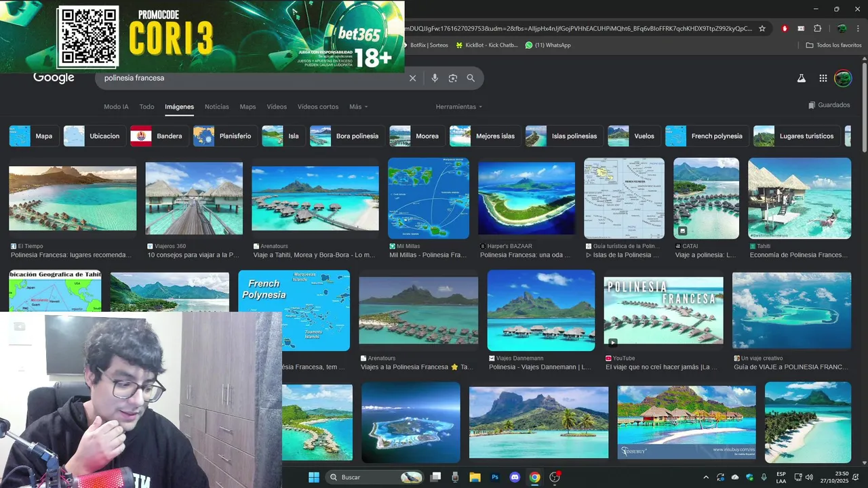The height and width of the screenshot is (488, 868).
Task: Open the Harper's BAZAAR island image
Action: 526,198
